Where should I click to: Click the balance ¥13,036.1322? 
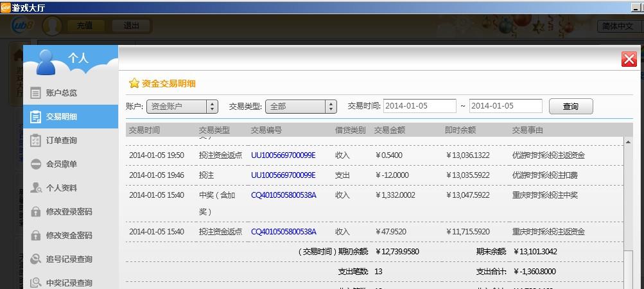click(x=467, y=155)
